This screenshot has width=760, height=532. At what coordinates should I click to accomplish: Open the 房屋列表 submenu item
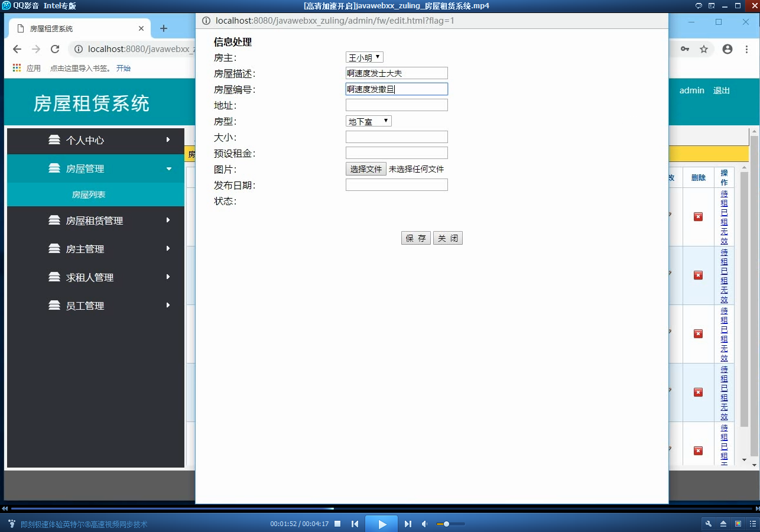click(96, 194)
